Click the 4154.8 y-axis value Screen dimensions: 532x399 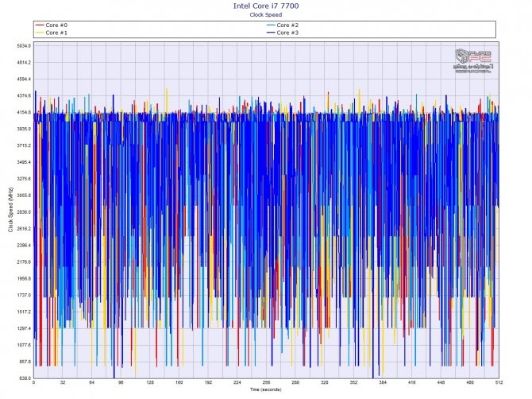[24, 112]
